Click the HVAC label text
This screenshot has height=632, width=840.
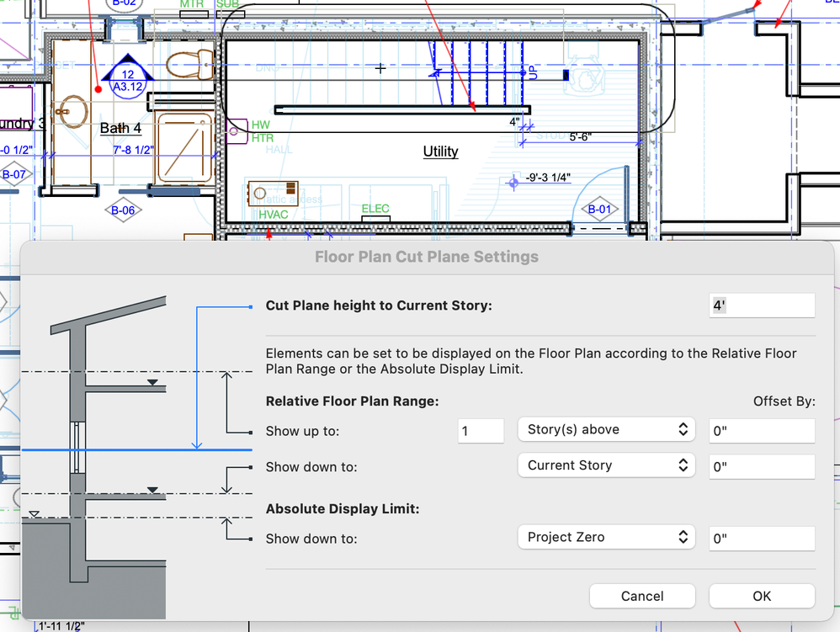(x=274, y=215)
